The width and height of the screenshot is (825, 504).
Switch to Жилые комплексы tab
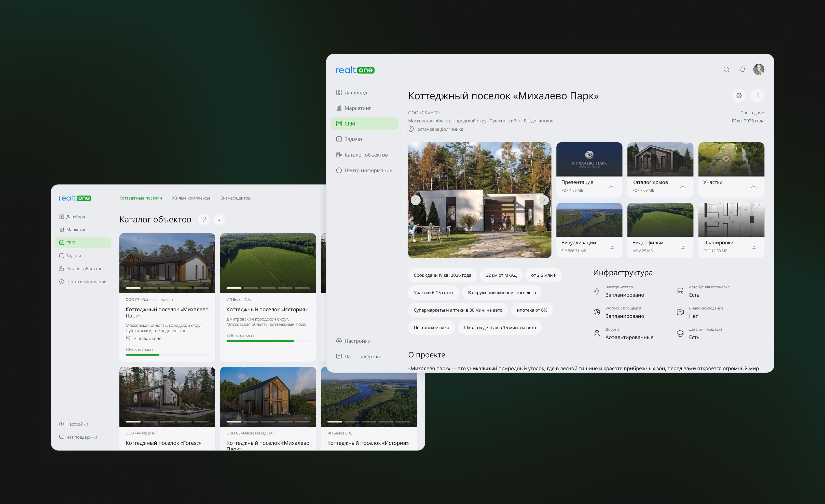(191, 198)
